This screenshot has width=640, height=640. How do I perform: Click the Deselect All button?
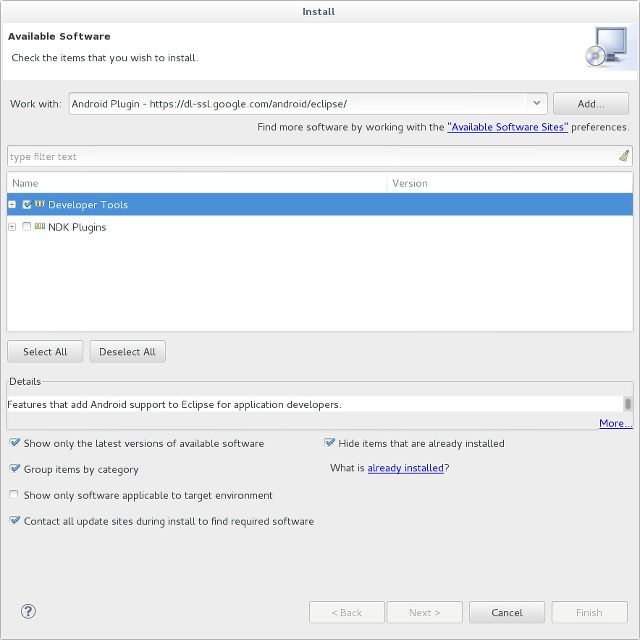(x=127, y=351)
